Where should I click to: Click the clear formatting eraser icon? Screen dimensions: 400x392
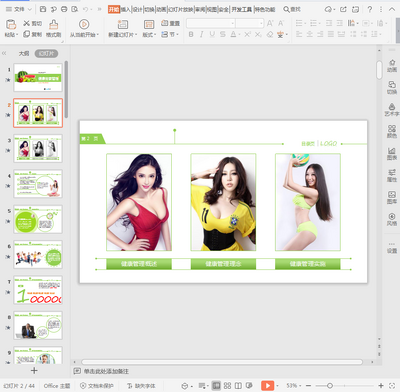coord(270,34)
